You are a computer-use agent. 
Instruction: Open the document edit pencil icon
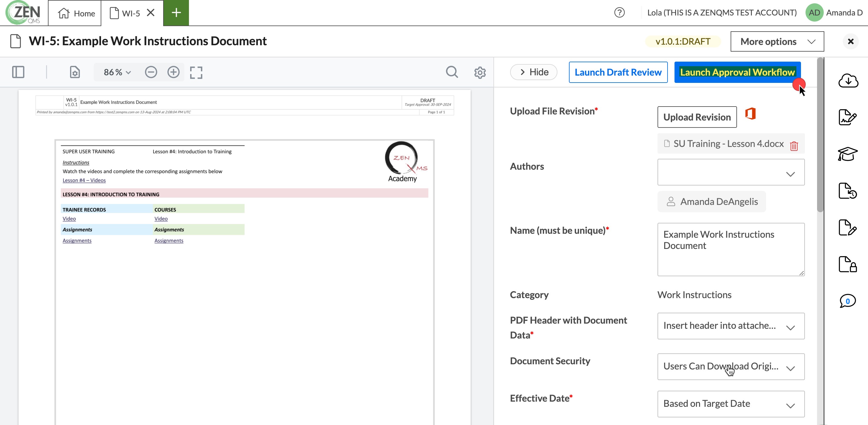(x=847, y=228)
